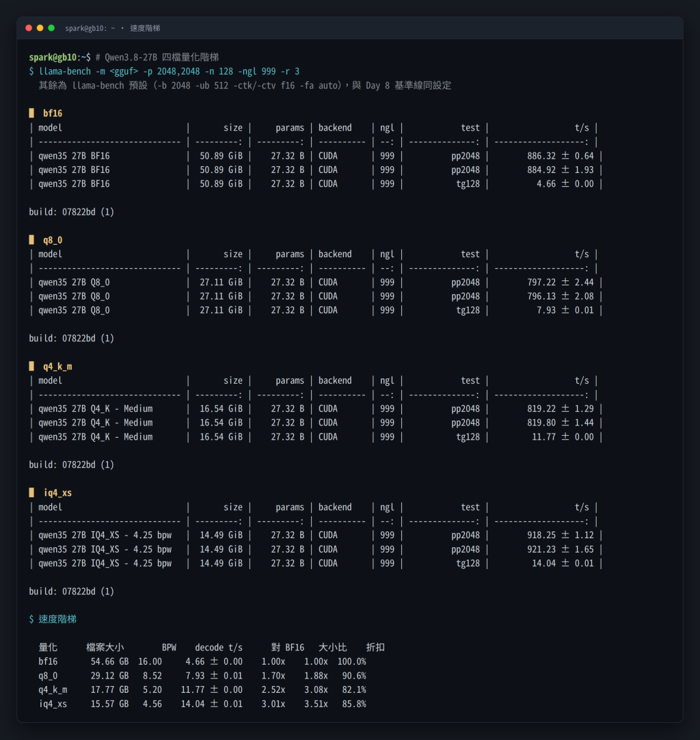Image resolution: width=700 pixels, height=740 pixels.
Task: Click the summary value '15.57 GB'
Action: 109,704
